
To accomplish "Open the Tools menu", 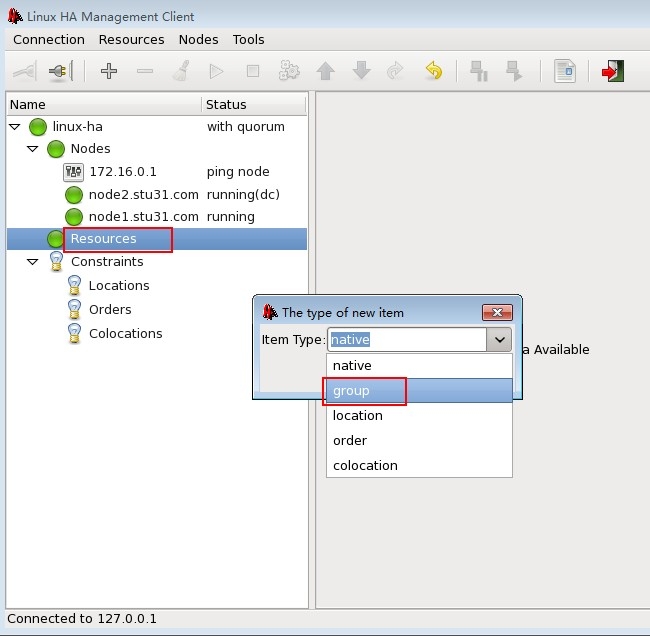I will tap(248, 39).
